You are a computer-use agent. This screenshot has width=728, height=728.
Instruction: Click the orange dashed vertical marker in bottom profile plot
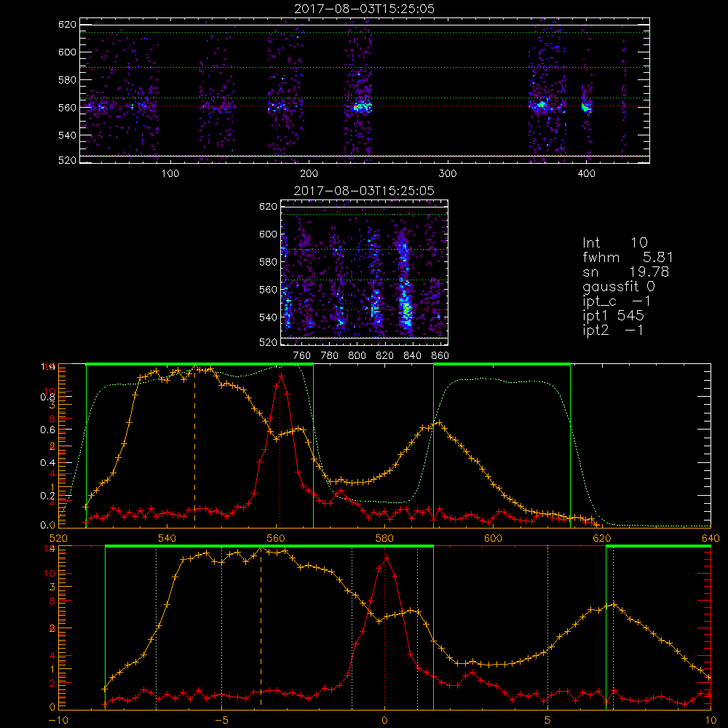tap(261, 627)
